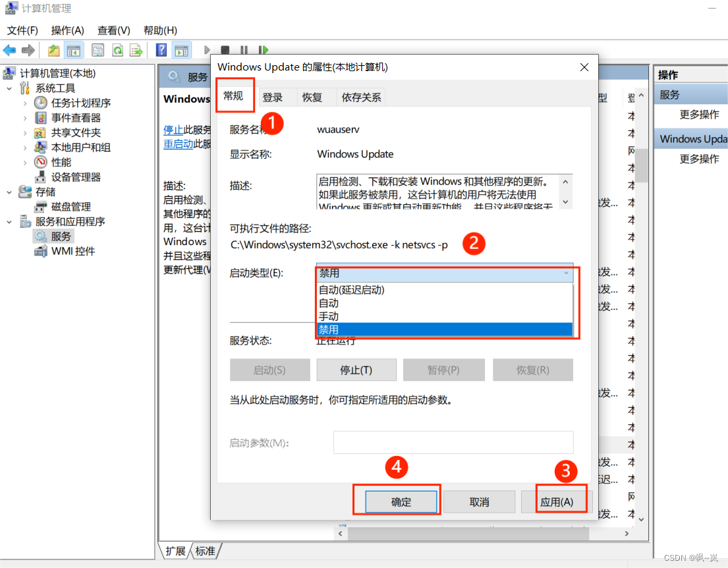Click the 重启动 this service link
This screenshot has width=728, height=568.
coord(179,144)
